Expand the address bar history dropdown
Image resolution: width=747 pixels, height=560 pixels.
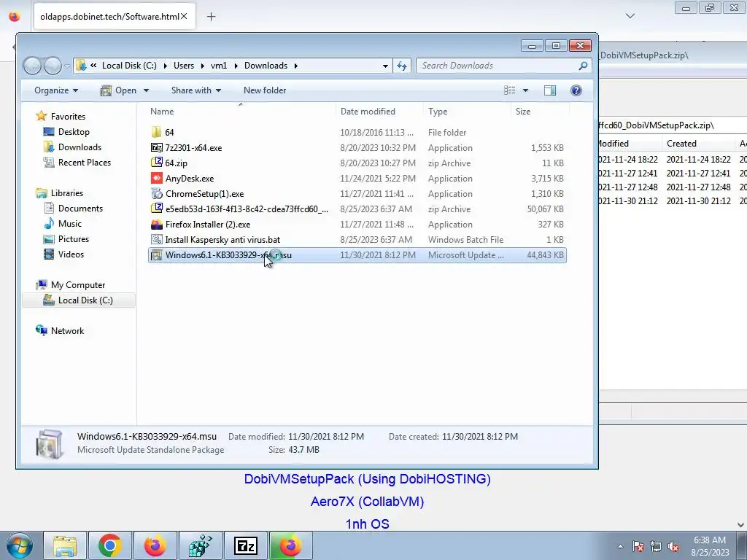click(x=385, y=66)
